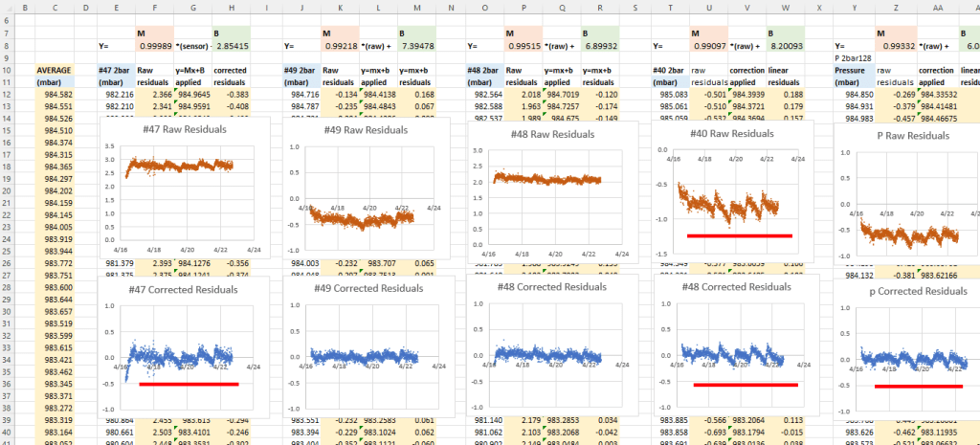980x445 pixels.
Task: Click the AVERAGE (mbar) header cell
Action: tap(54, 76)
